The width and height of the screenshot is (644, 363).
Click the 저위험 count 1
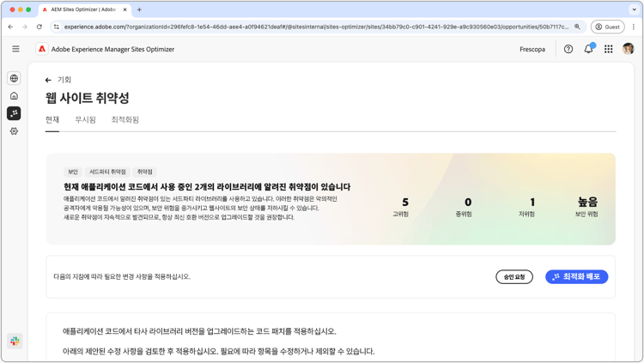tap(532, 202)
